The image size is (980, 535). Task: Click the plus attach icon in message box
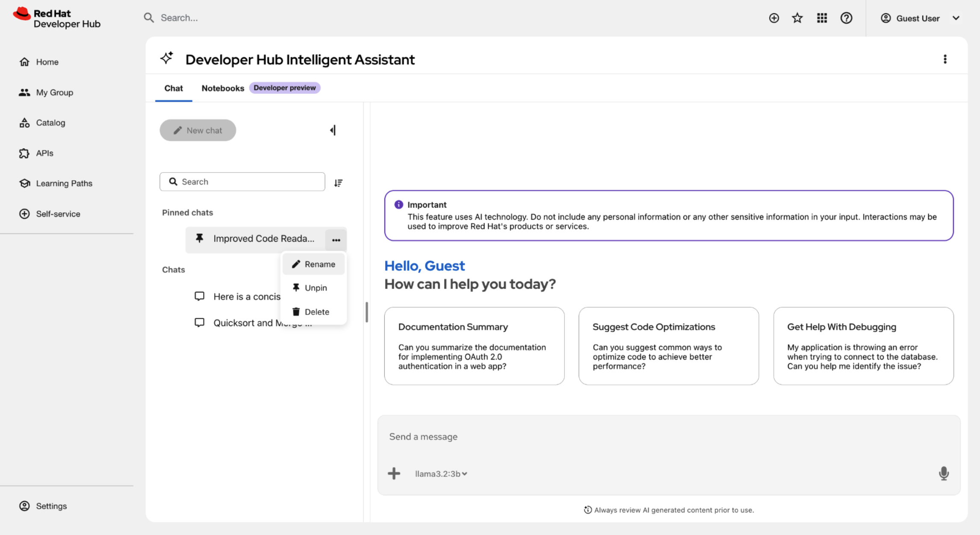click(394, 473)
